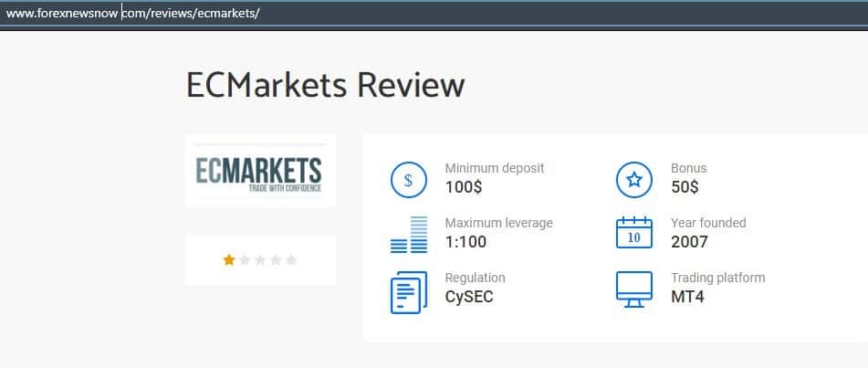This screenshot has width=868, height=368.
Task: Click the documents regulation icon
Action: [409, 292]
